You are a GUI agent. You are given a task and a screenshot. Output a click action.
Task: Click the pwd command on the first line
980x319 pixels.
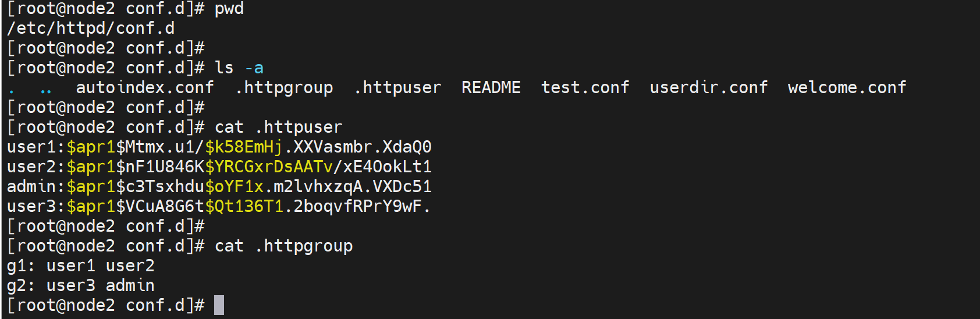point(229,9)
